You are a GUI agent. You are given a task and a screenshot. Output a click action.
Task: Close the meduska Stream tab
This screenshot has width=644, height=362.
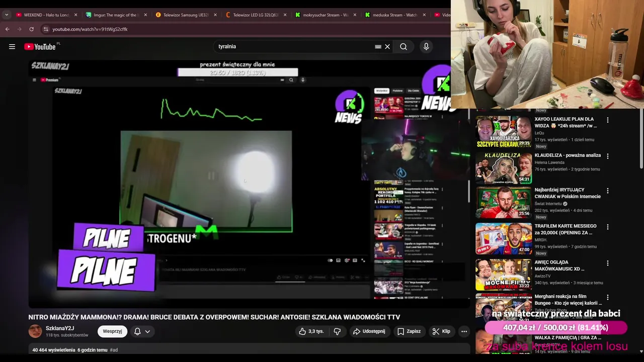click(x=424, y=15)
